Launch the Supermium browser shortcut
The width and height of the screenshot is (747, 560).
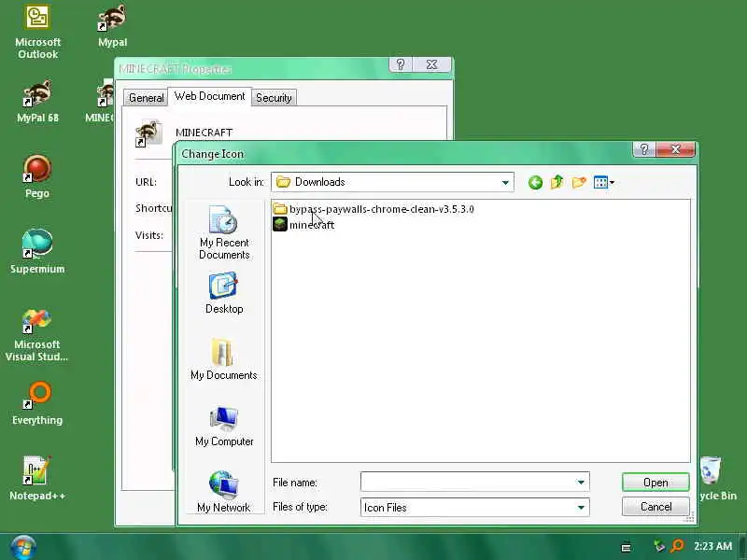click(x=37, y=252)
